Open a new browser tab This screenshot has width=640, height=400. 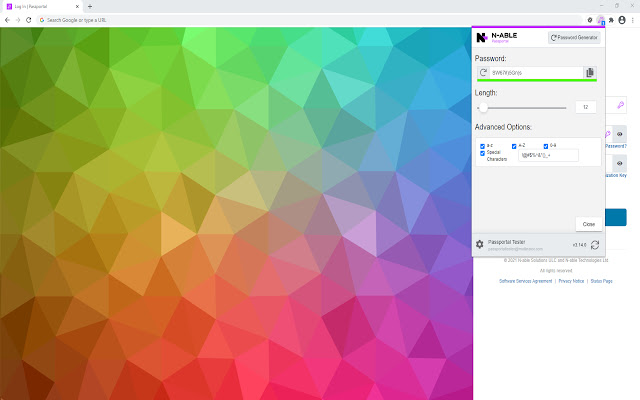pyautogui.click(x=90, y=6)
